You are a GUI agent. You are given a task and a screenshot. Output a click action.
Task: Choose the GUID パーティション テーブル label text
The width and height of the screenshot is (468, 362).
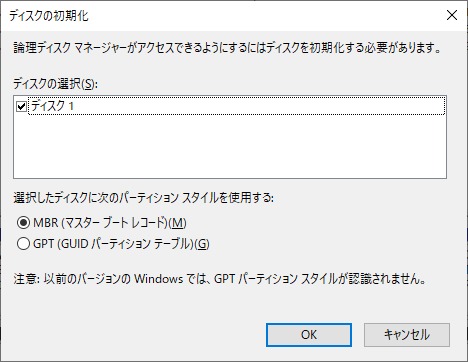(125, 244)
